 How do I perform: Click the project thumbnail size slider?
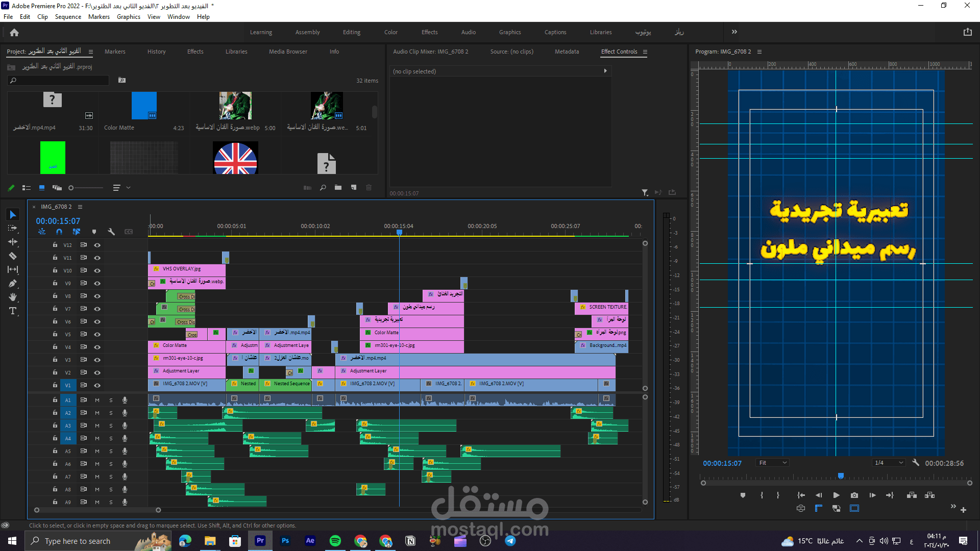(x=71, y=188)
